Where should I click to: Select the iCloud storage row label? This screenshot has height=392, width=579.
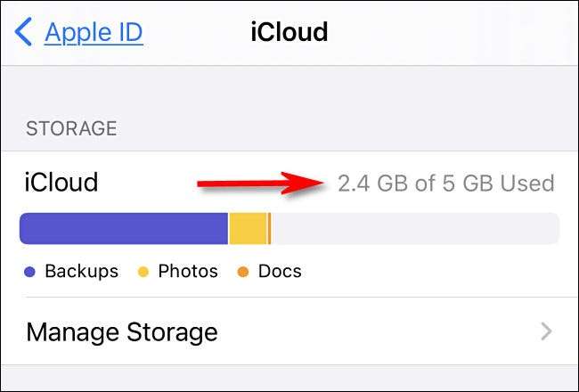pyautogui.click(x=61, y=183)
